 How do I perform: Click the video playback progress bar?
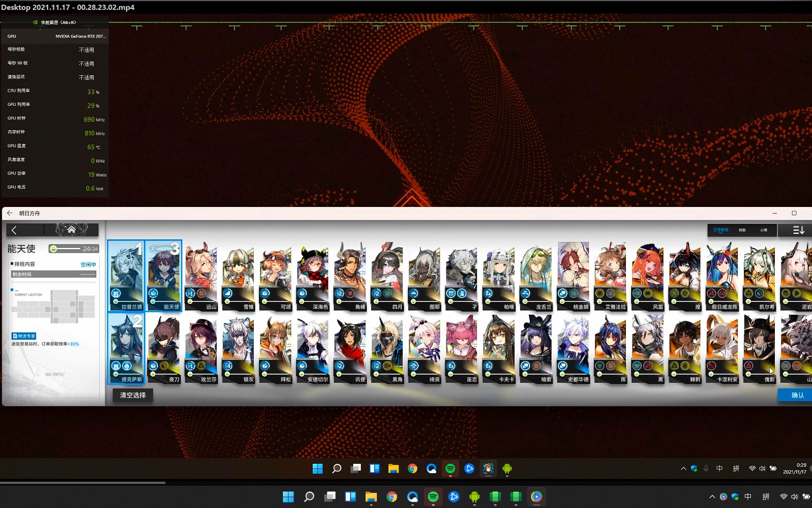(x=406, y=482)
